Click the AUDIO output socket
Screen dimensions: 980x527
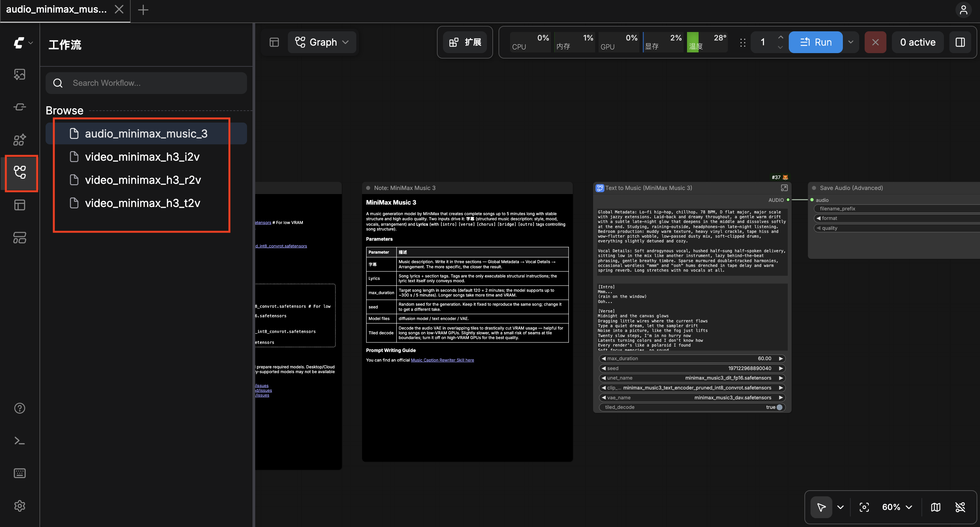pos(788,200)
